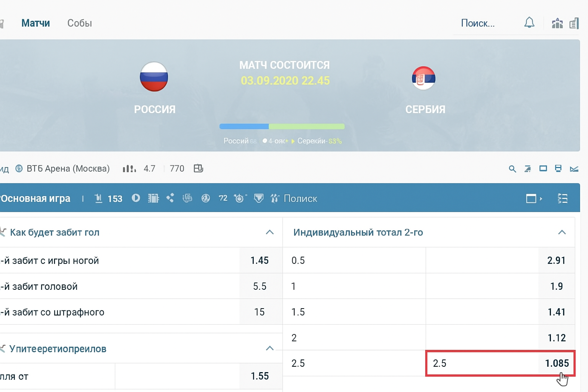
Task: Select the stadium view icon near the envelope
Action: (558, 168)
